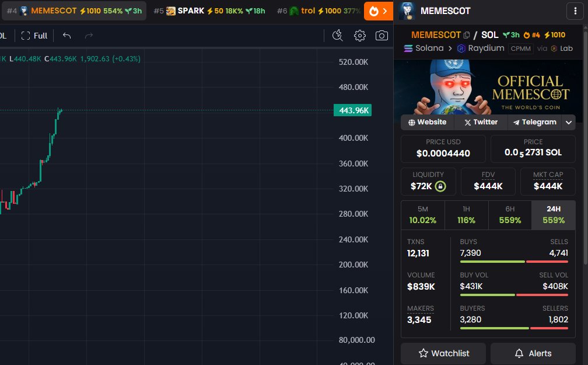Click the #4 trending rank flame badge in pair header
This screenshot has width=588, height=365.
click(532, 35)
